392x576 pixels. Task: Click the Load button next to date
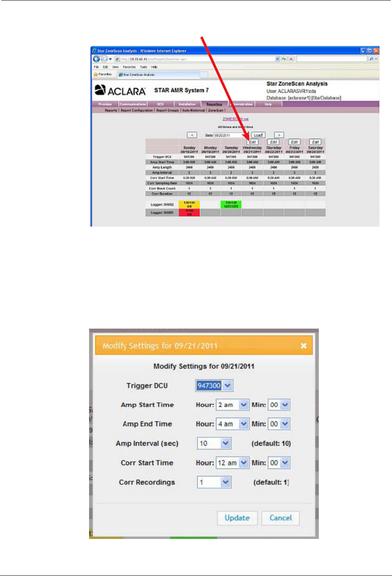tap(258, 135)
